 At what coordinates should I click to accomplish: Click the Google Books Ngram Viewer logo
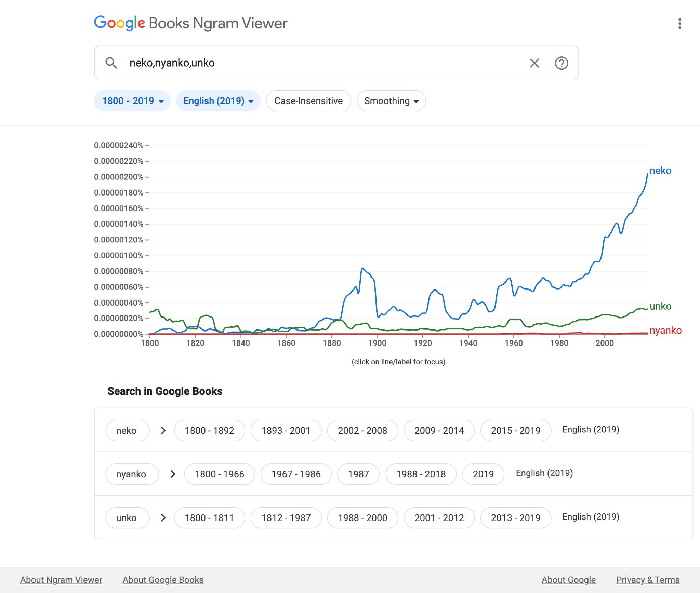190,23
